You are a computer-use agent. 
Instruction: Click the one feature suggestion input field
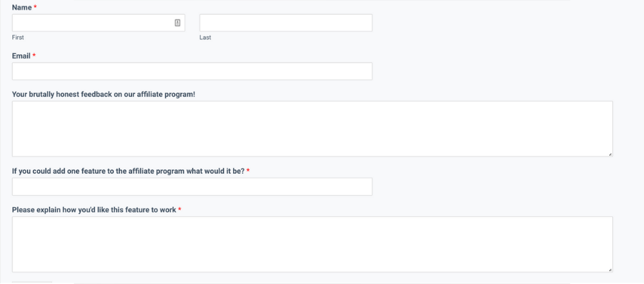coord(192,187)
